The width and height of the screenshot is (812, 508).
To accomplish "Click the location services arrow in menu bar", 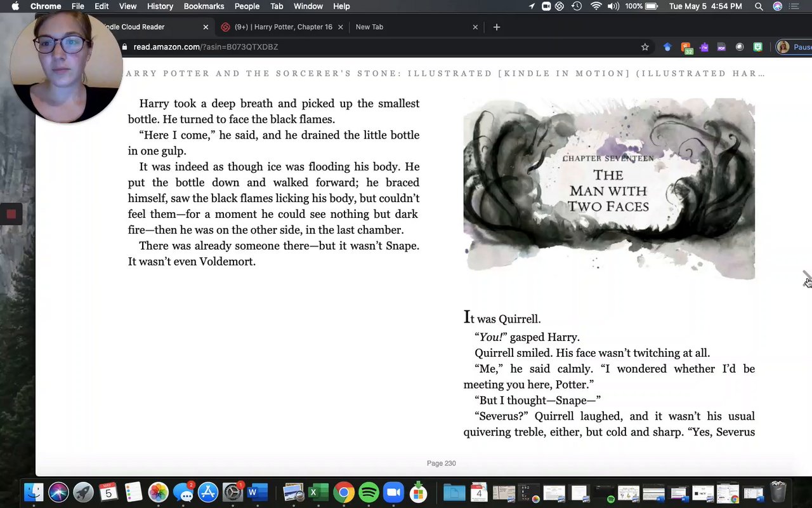I will click(x=532, y=6).
